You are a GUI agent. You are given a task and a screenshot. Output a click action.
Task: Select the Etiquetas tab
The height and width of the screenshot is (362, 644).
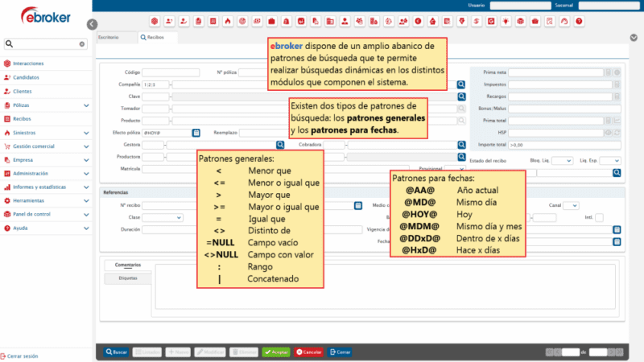click(x=128, y=278)
